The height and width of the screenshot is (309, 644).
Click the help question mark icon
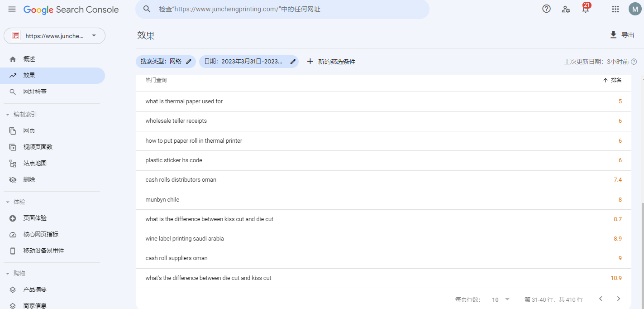click(546, 9)
